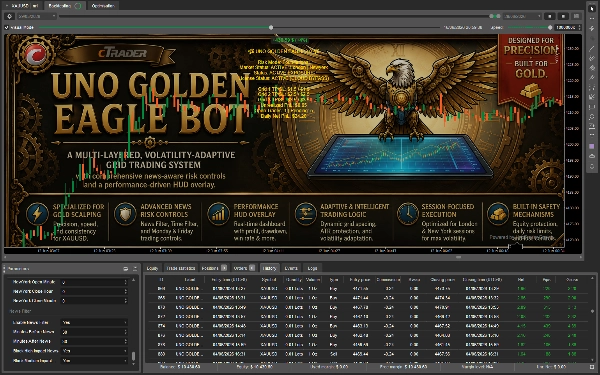Click the purple color square in right toolbar
The image size is (600, 375).
592,147
